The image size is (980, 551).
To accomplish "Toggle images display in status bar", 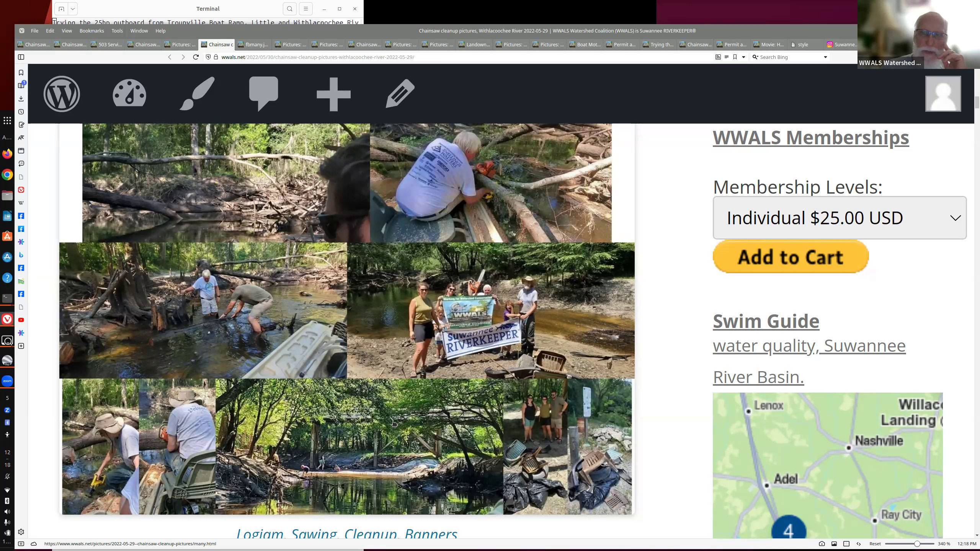I will 834,544.
